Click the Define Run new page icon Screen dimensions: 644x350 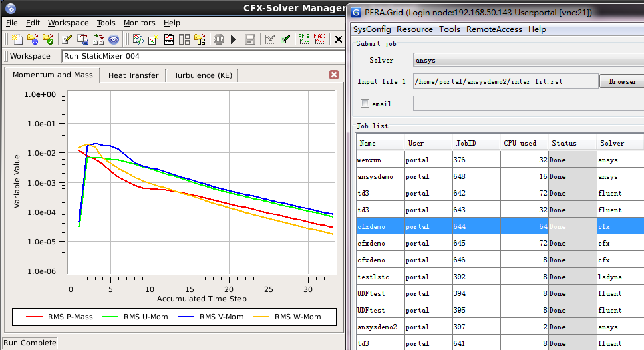pos(17,39)
